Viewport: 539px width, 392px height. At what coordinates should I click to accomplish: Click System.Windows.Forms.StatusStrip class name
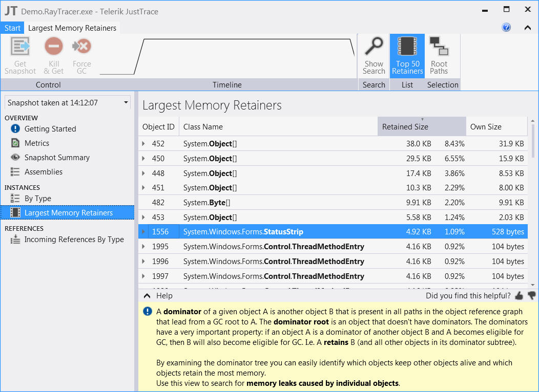[243, 232]
